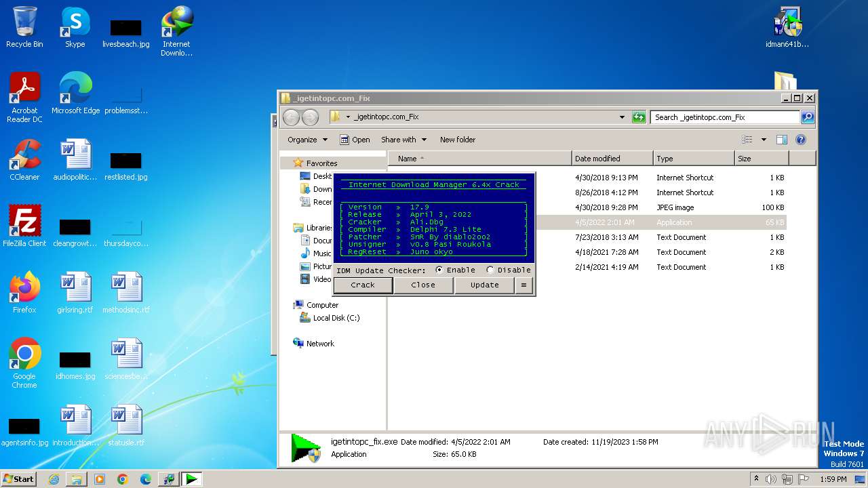The width and height of the screenshot is (868, 488).
Task: Click Explorer help question-mark icon
Action: [x=800, y=140]
